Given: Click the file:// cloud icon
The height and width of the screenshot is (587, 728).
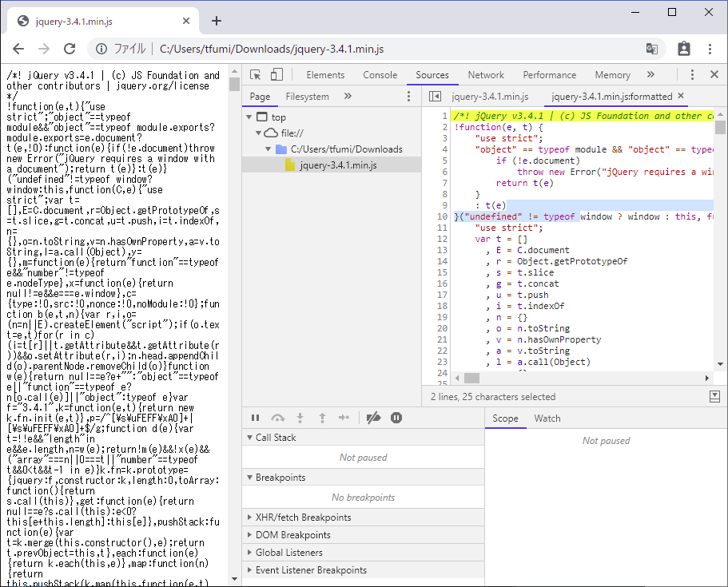Looking at the screenshot, I should [x=271, y=133].
